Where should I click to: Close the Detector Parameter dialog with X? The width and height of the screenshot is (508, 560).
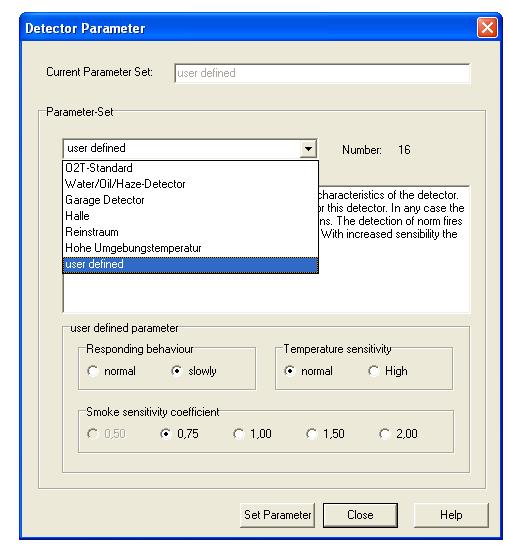pos(487,28)
